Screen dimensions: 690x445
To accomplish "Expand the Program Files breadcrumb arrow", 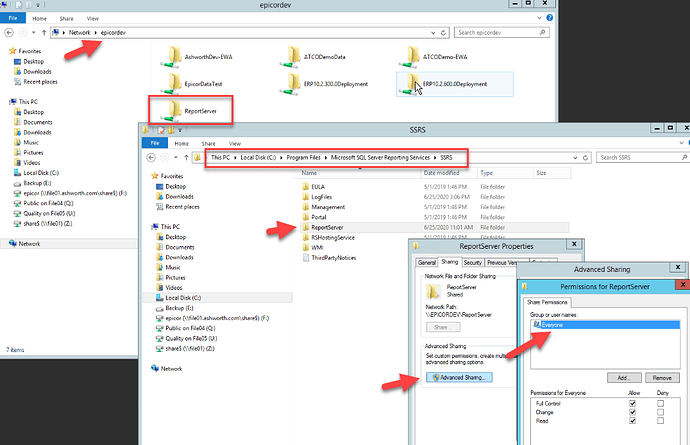I will tap(326, 158).
